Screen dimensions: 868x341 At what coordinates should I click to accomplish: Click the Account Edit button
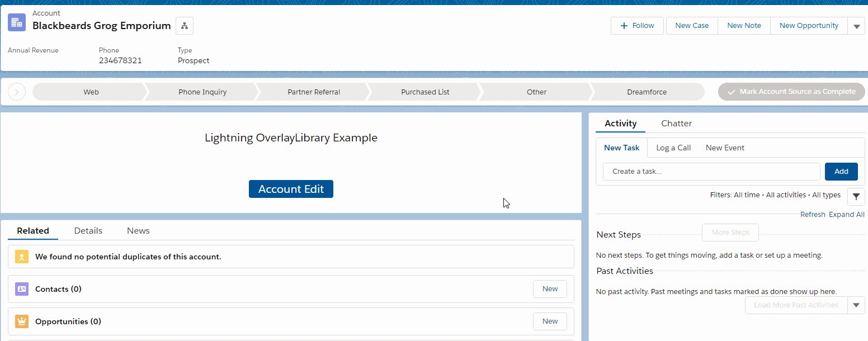291,189
